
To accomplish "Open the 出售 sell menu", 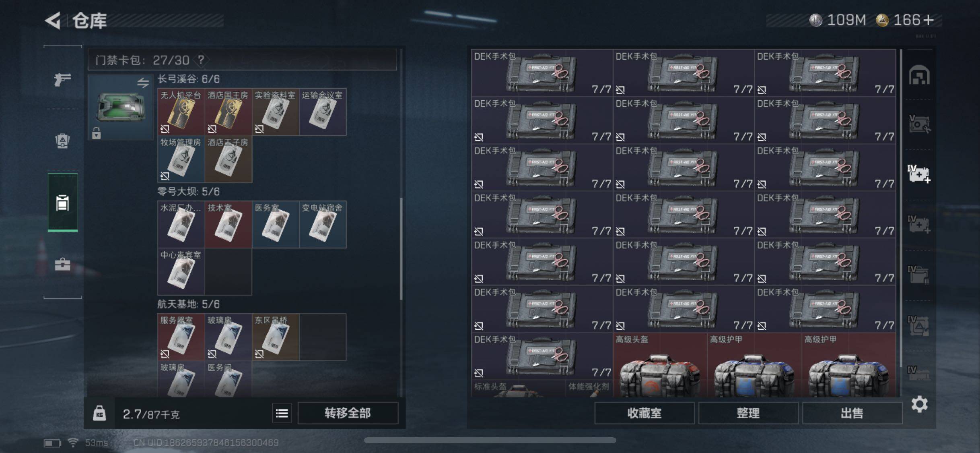I will tap(852, 413).
